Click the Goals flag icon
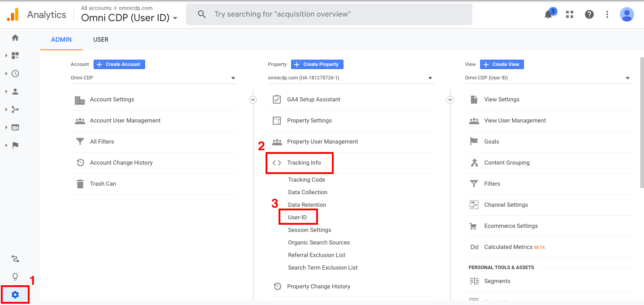Image resolution: width=644 pixels, height=305 pixels. (x=474, y=142)
